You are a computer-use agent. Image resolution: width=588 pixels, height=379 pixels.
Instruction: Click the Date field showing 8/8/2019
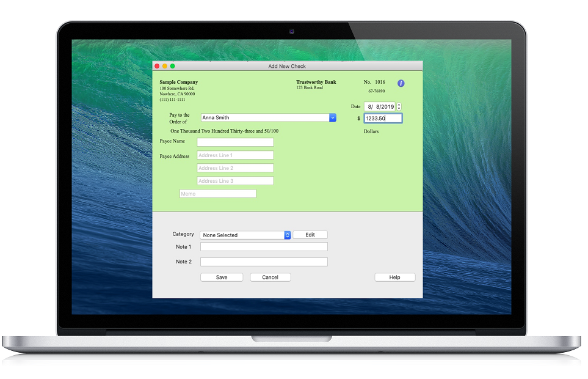click(379, 106)
